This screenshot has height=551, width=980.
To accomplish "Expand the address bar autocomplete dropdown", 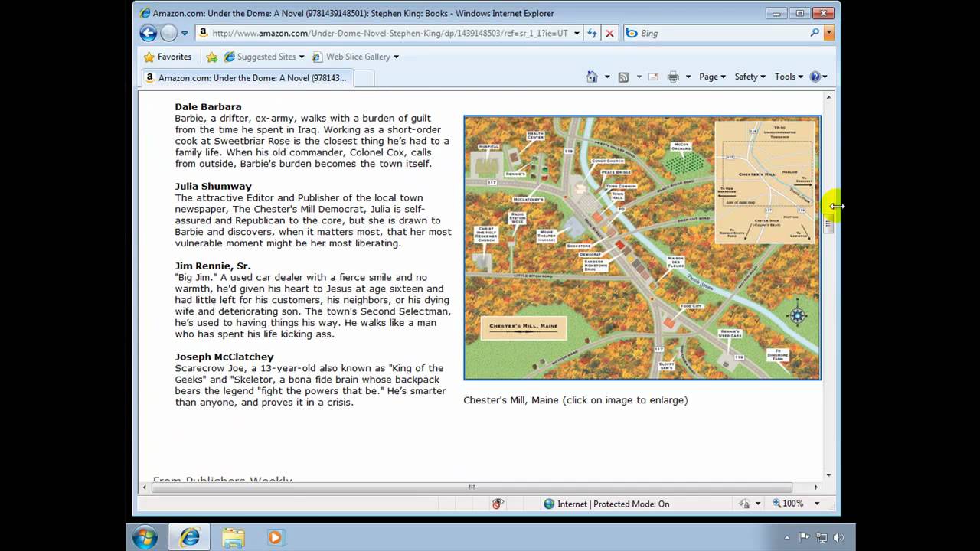I will coord(577,33).
